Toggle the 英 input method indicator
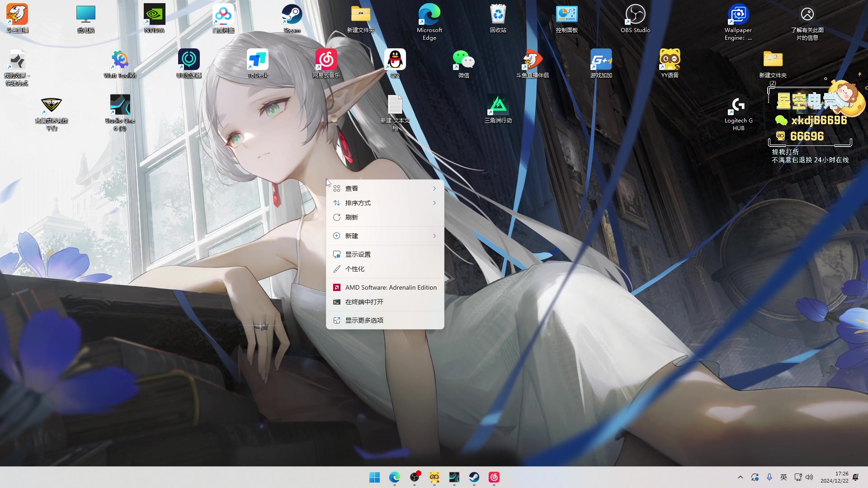This screenshot has height=488, width=868. pos(784,477)
